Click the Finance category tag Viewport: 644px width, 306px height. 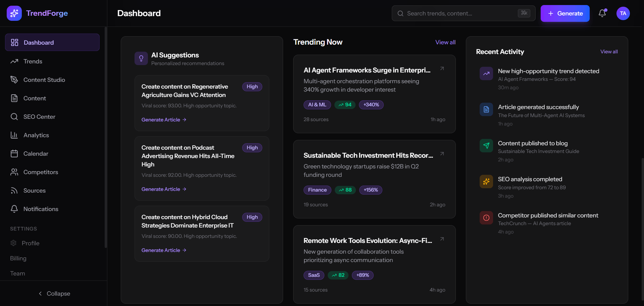[317, 190]
